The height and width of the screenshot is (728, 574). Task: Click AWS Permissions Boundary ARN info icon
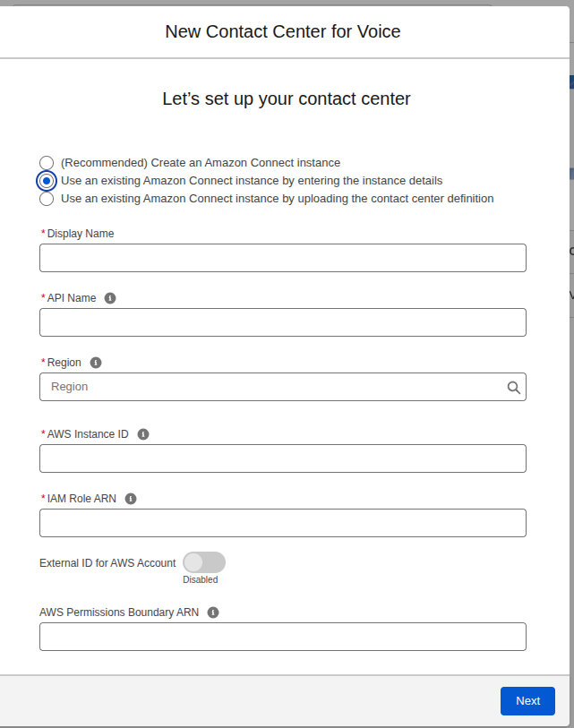pos(213,613)
